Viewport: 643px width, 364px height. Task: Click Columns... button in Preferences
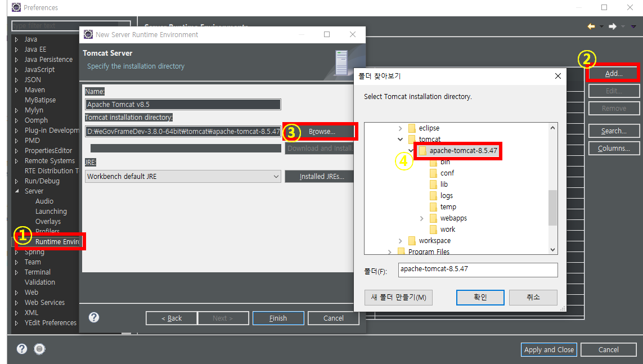[x=614, y=149]
